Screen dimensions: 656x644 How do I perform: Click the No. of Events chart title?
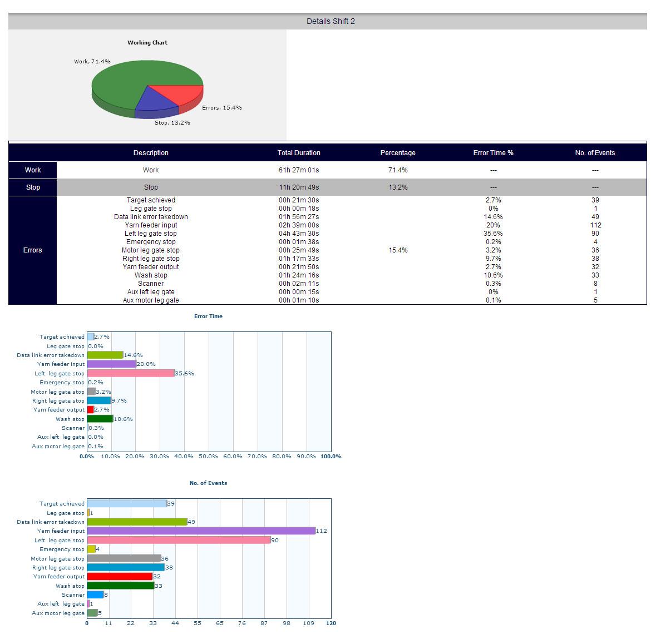(208, 483)
